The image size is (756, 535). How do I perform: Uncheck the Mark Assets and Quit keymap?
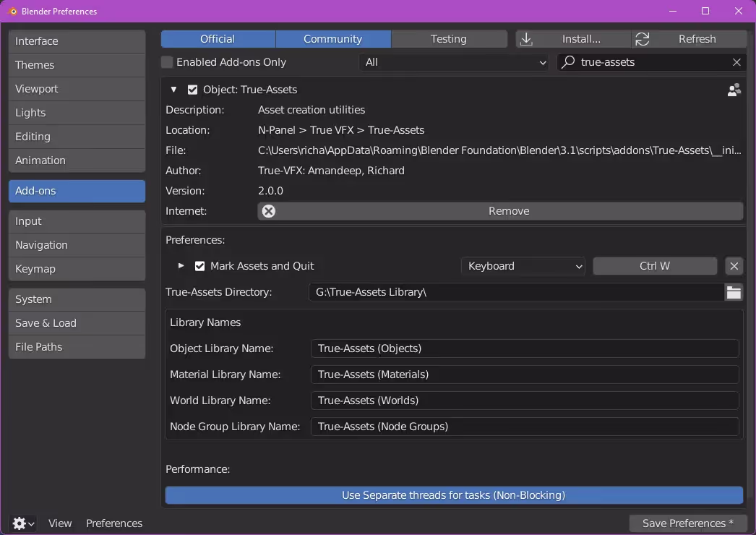200,266
